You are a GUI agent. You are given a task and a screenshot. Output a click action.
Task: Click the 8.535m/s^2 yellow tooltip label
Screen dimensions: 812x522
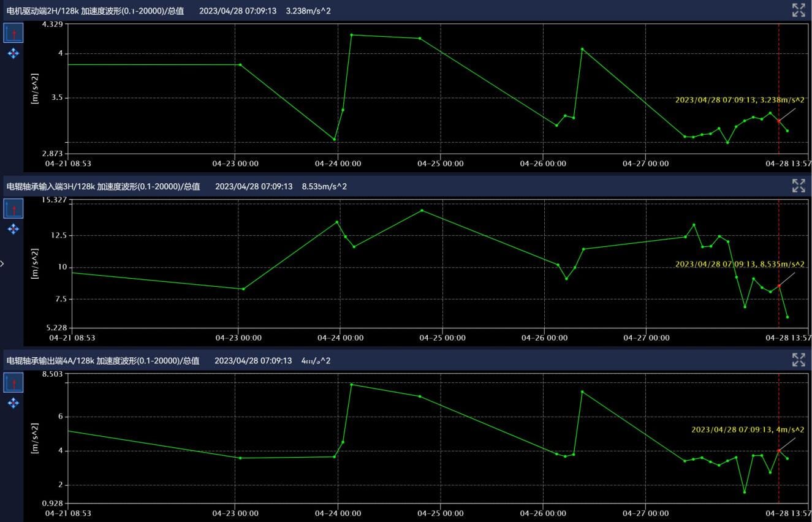click(739, 264)
